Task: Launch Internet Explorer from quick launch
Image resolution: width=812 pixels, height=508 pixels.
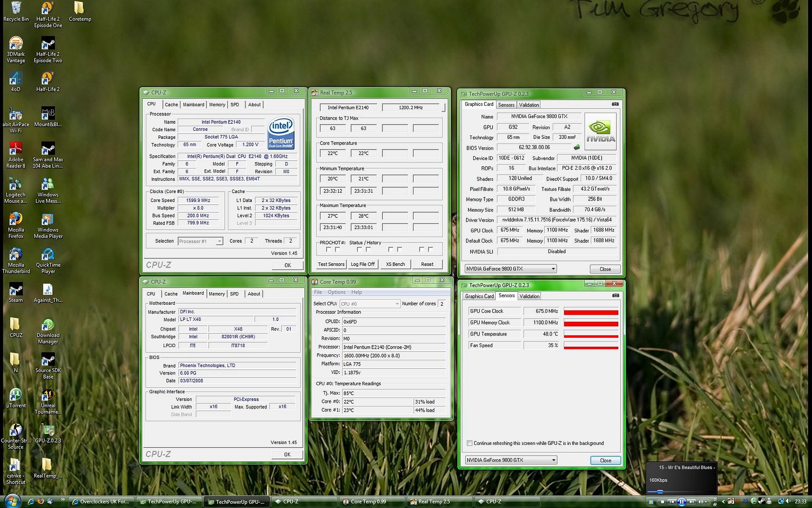Action: coord(31,501)
